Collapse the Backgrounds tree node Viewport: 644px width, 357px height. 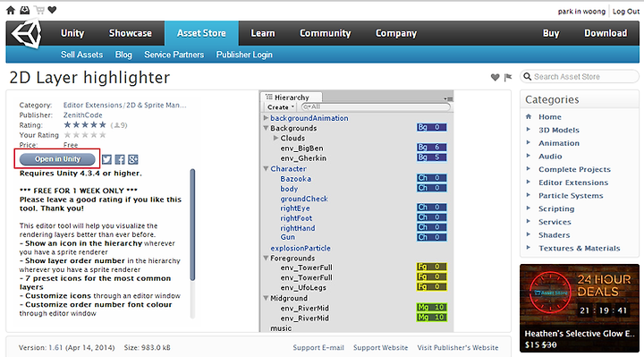tap(266, 128)
